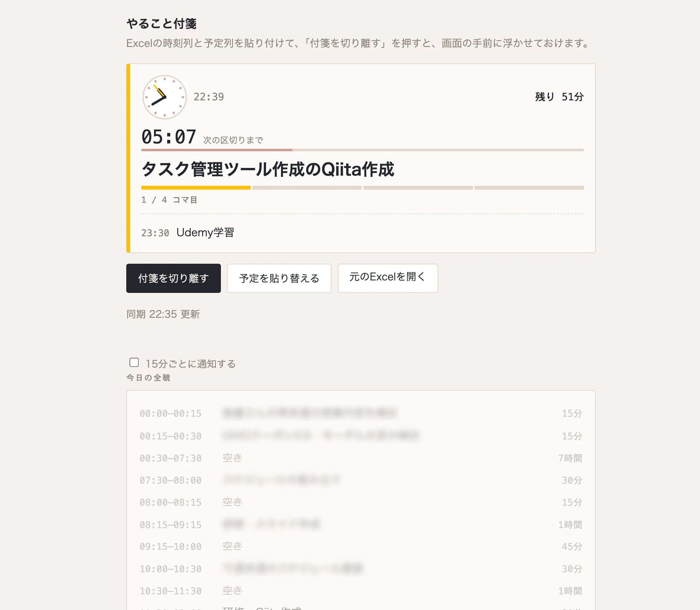Click the 10:00–10:30 schedule row
Screen dimensions: 700x610
361,569
